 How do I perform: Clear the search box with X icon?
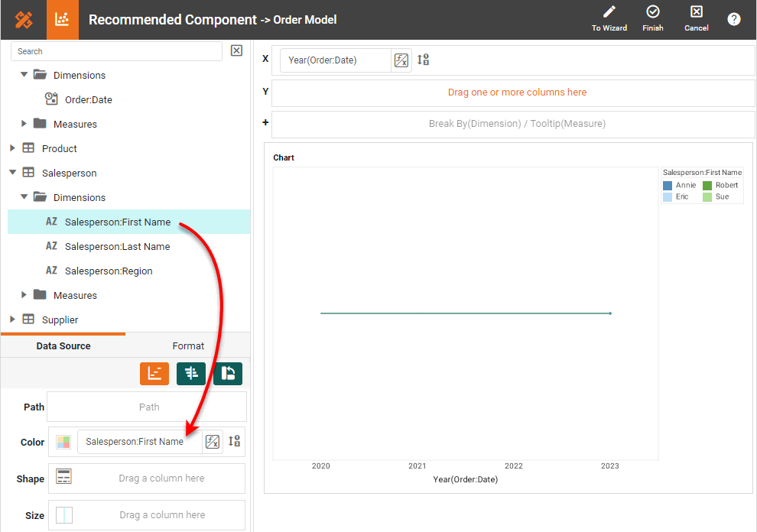coord(236,50)
